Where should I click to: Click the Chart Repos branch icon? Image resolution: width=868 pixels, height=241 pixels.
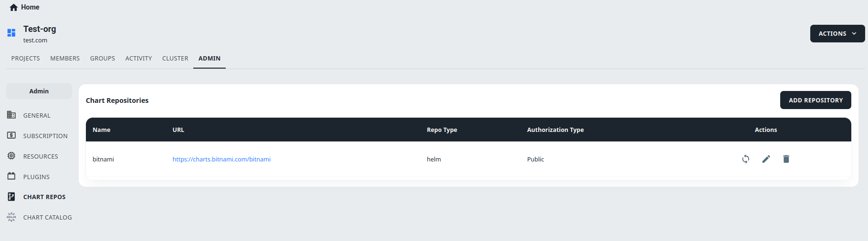[x=11, y=196]
